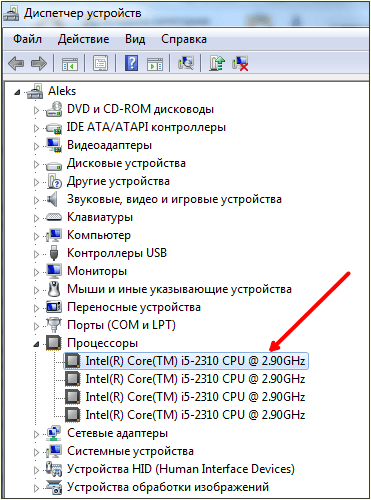
Task: Open the Properties toolbar icon
Action: 101,63
